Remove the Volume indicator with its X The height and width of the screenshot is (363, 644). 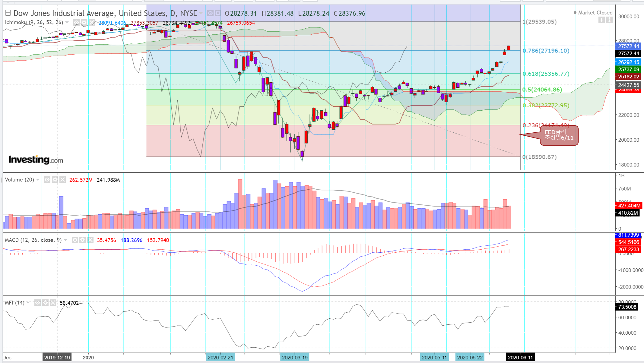pyautogui.click(x=62, y=180)
